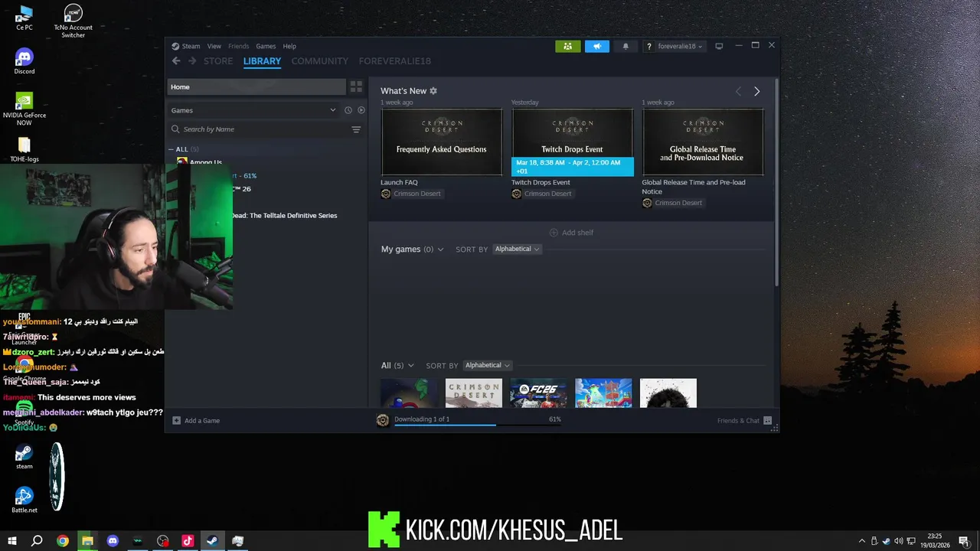
Task: Click the library vertical scrollbar
Action: point(776,182)
